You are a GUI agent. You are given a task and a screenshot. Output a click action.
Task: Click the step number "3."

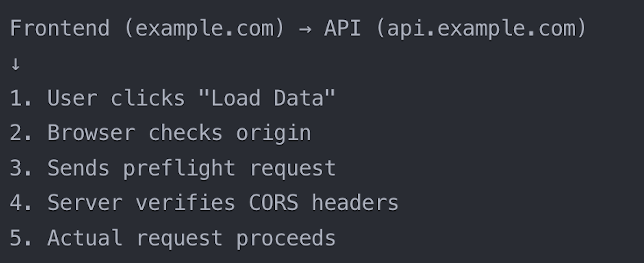point(21,168)
